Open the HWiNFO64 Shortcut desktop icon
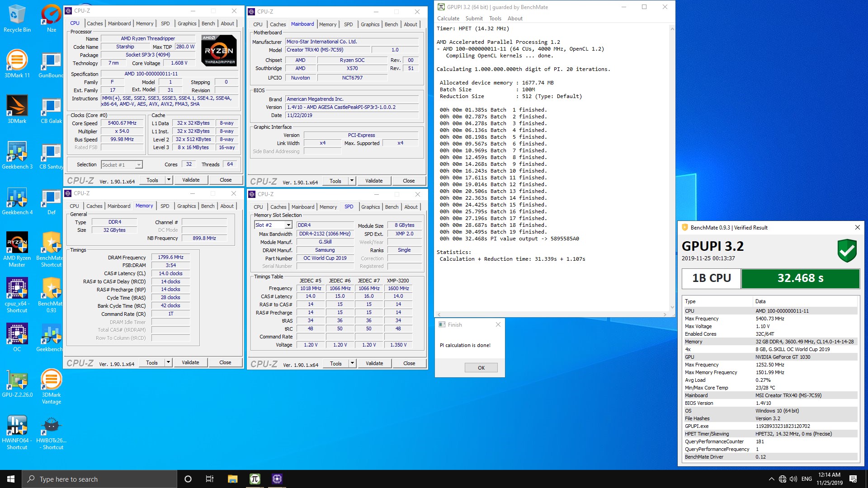Screen dimensions: 868x488 click(17, 432)
